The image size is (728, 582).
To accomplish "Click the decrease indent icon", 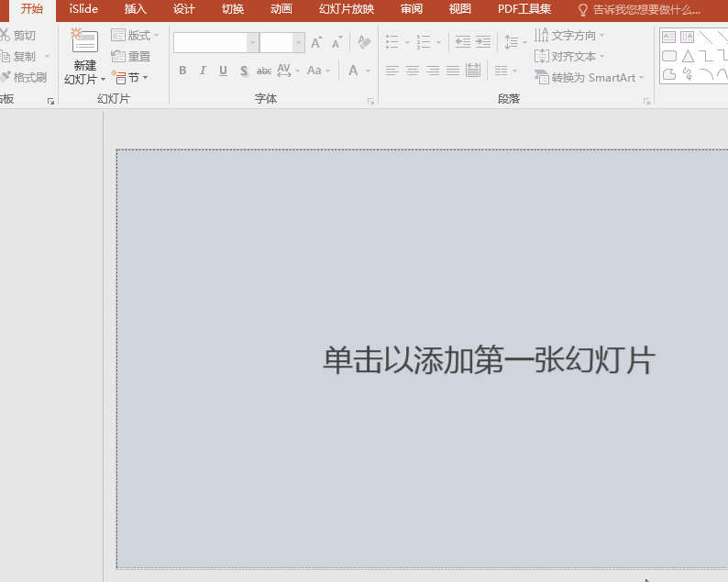I will pos(462,43).
